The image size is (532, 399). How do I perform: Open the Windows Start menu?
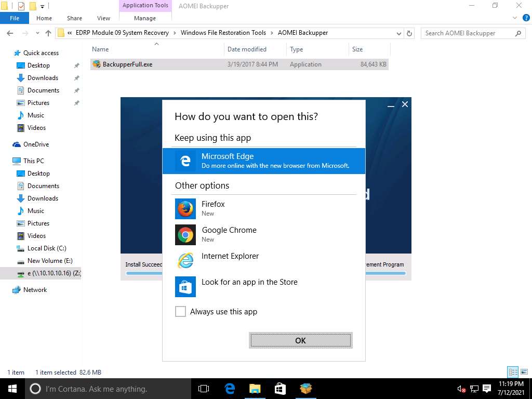tap(12, 389)
